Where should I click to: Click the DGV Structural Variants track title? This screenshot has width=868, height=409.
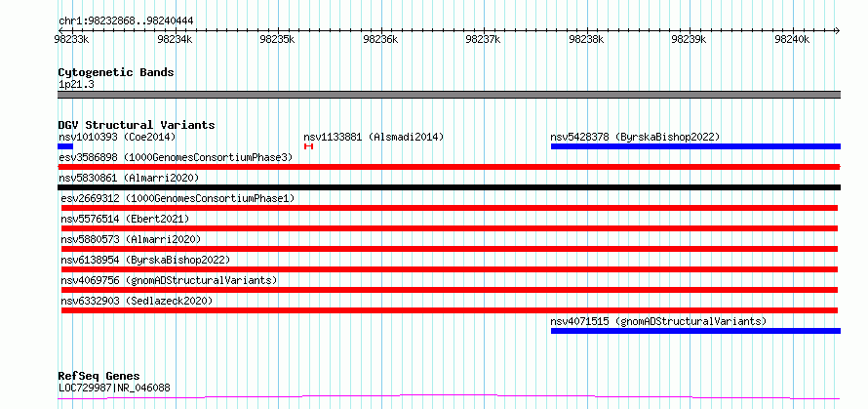(x=137, y=125)
